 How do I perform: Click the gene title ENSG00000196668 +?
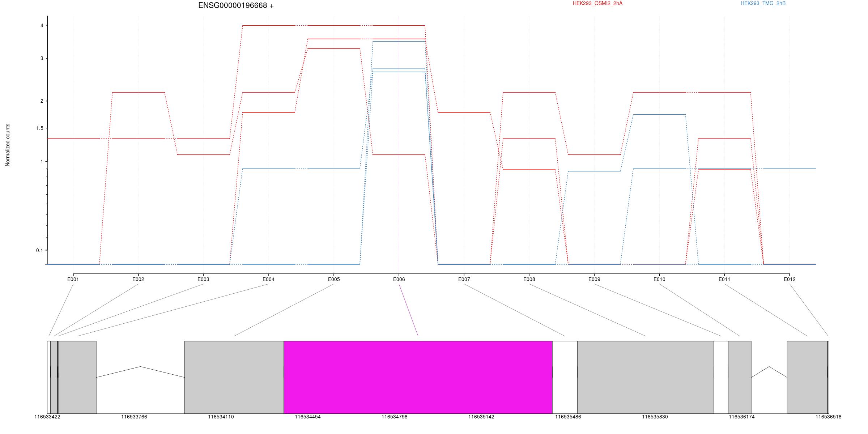[236, 5]
